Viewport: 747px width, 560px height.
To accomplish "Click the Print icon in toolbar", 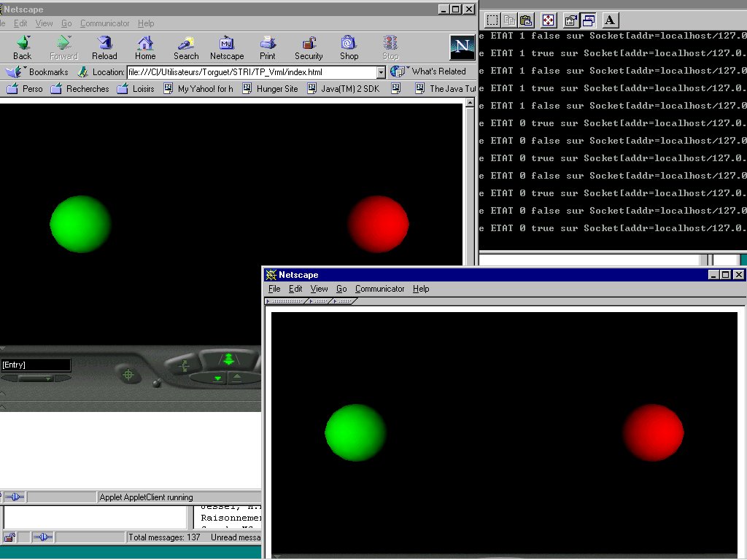I will 268,47.
